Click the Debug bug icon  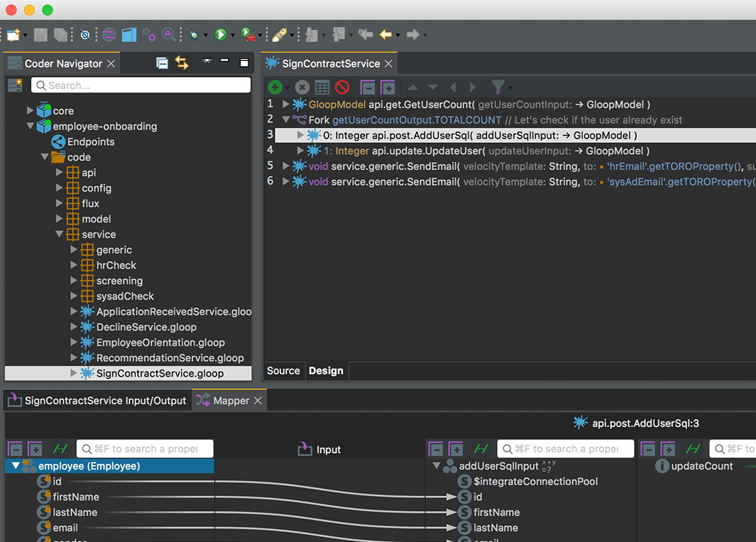tap(194, 34)
